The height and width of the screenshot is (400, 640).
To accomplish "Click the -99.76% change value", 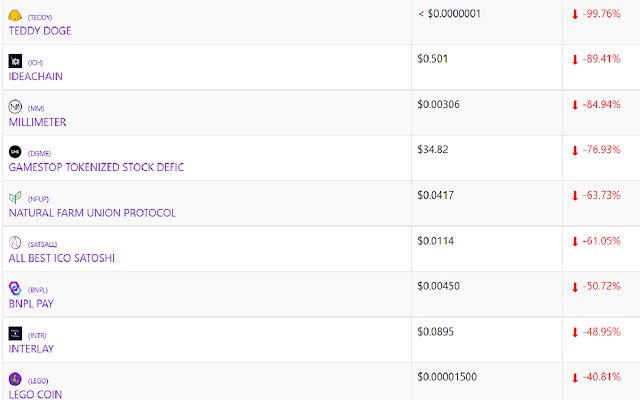I will point(602,13).
